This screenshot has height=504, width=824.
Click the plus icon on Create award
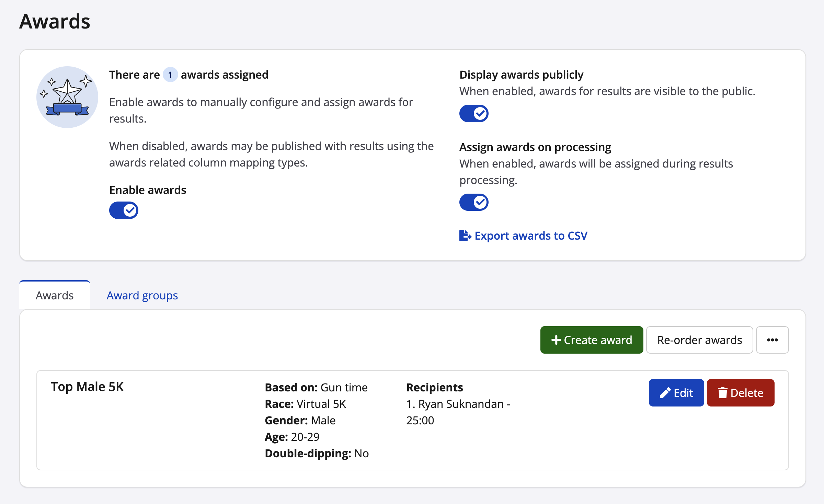point(556,340)
